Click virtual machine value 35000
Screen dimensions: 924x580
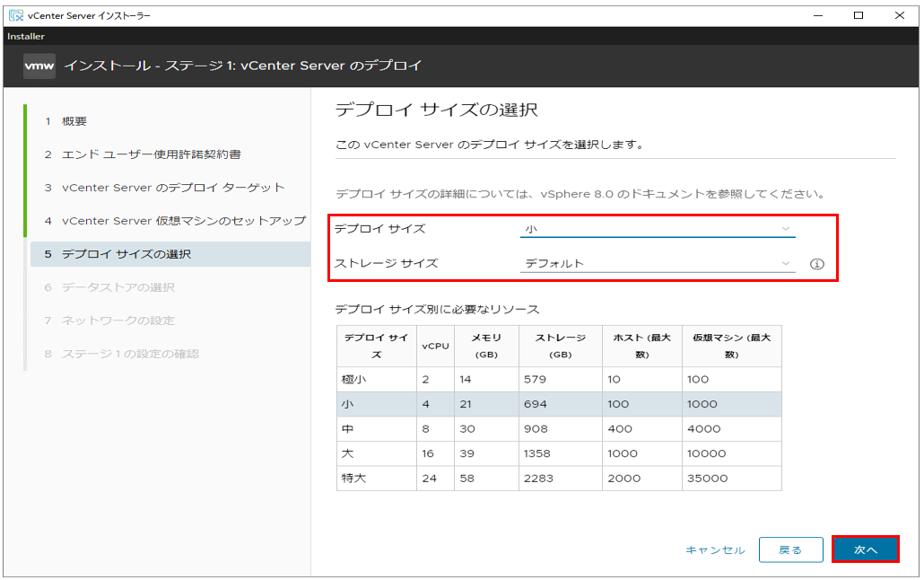(707, 479)
